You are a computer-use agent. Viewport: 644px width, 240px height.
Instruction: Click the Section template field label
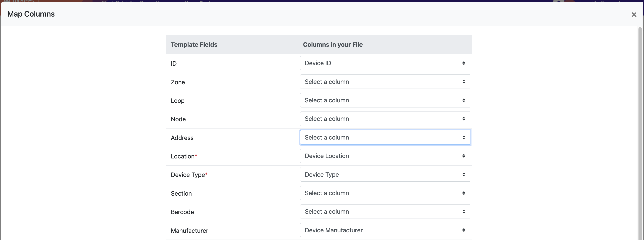181,193
